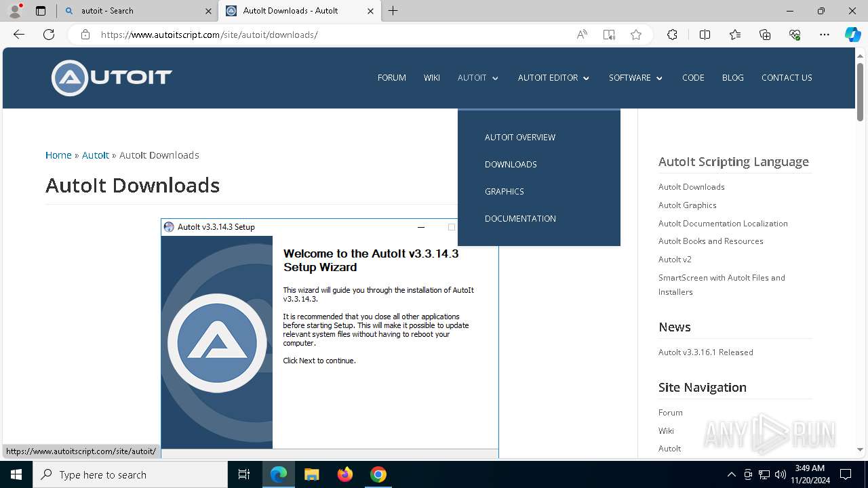
Task: Open the Favorites list icon
Action: (735, 35)
